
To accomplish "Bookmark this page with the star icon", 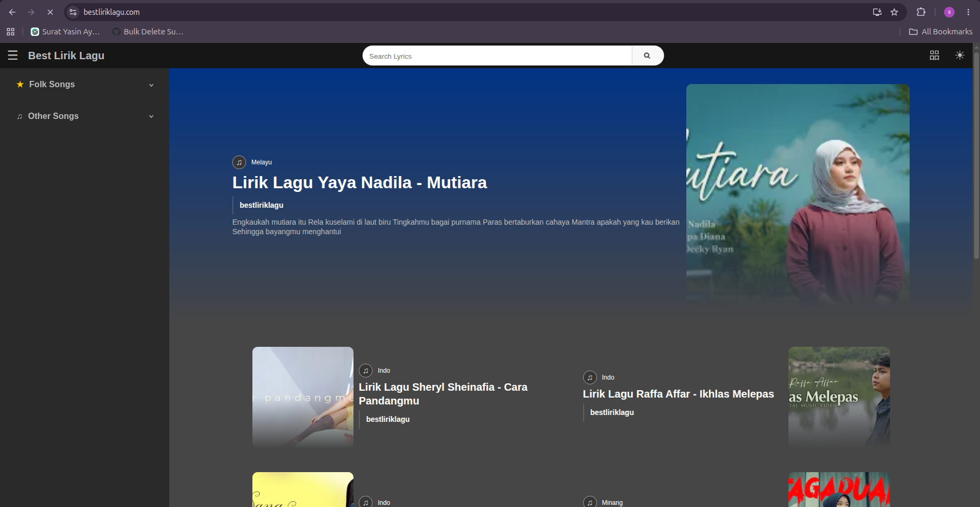I will pos(894,12).
